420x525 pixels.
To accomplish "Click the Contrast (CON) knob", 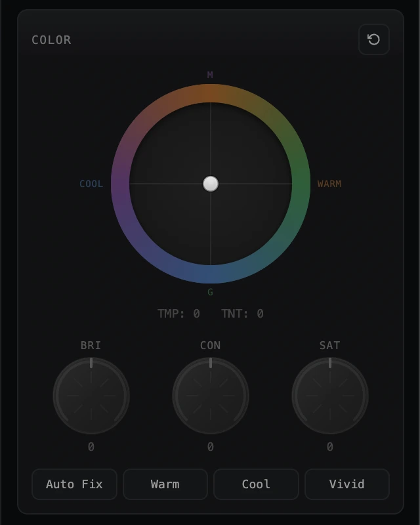I will pyautogui.click(x=211, y=396).
